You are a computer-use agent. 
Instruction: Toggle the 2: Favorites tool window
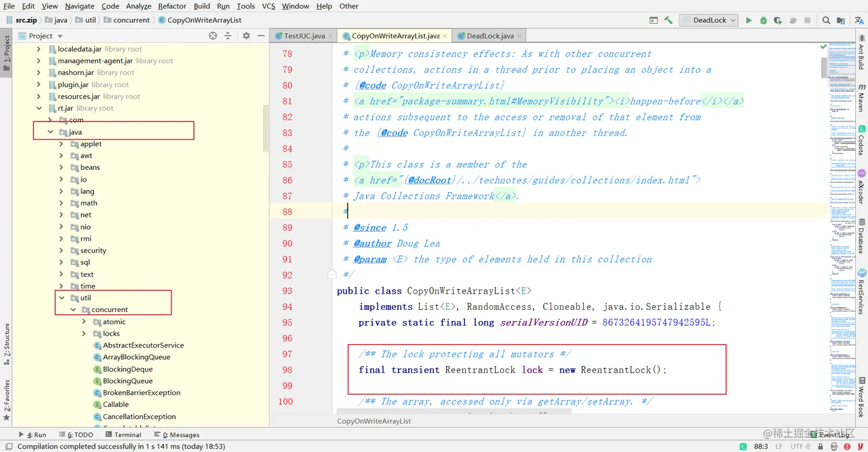6,400
